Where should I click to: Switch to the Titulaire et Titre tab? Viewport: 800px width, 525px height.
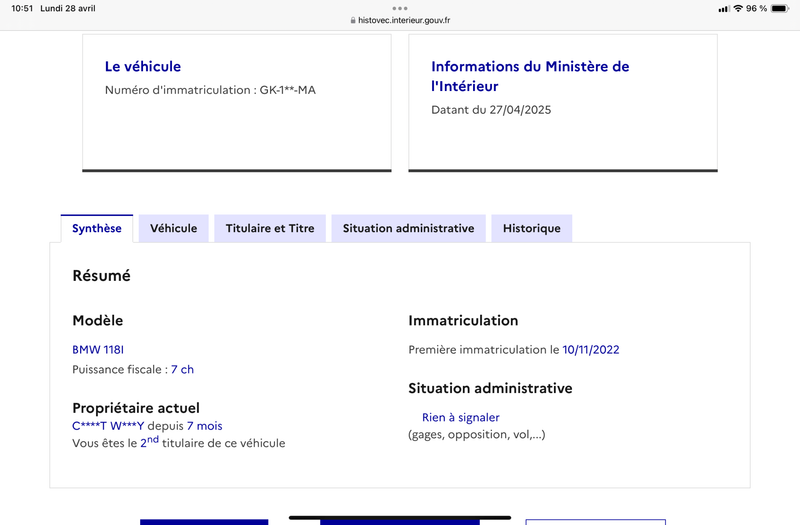[x=270, y=228]
